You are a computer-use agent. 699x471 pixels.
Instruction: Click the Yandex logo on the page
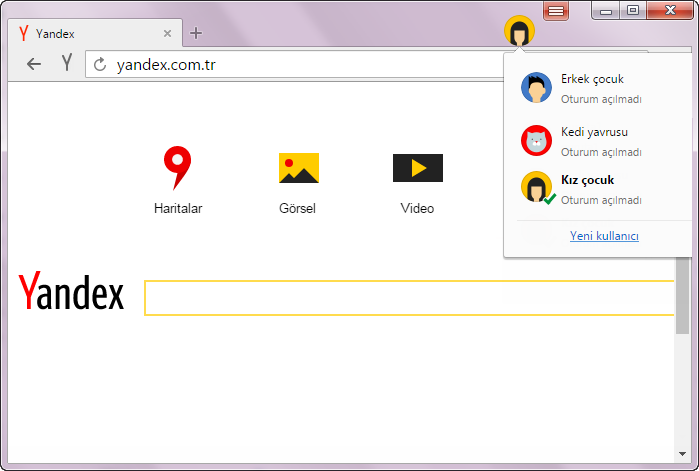tap(71, 291)
